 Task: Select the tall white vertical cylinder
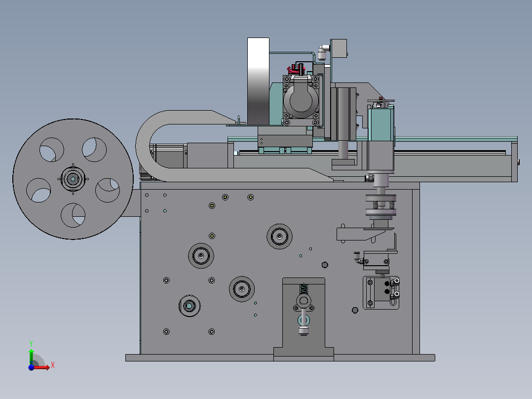click(x=258, y=81)
